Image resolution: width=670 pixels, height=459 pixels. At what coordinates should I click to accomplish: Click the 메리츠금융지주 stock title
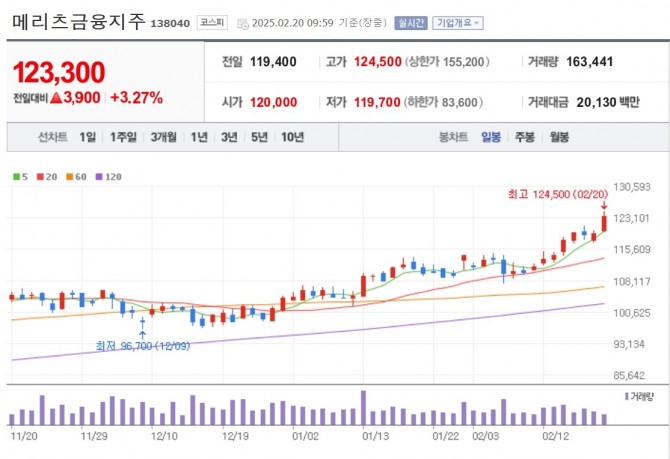click(x=79, y=22)
